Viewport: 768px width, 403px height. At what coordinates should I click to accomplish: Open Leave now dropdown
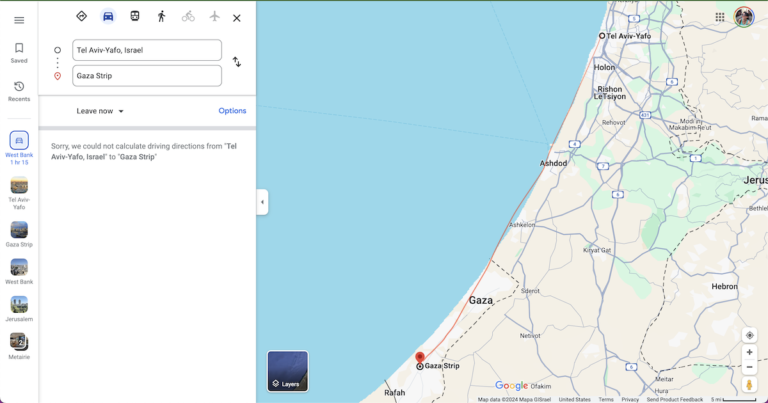tap(100, 111)
